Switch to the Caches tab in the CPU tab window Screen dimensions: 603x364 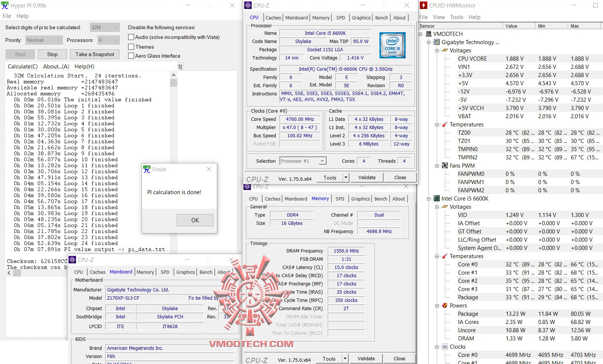273,18
